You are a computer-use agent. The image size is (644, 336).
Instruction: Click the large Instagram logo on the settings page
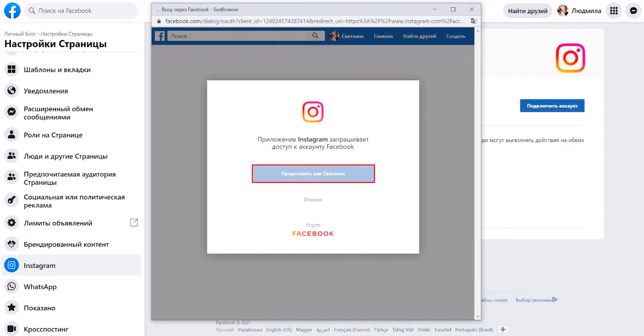(570, 58)
